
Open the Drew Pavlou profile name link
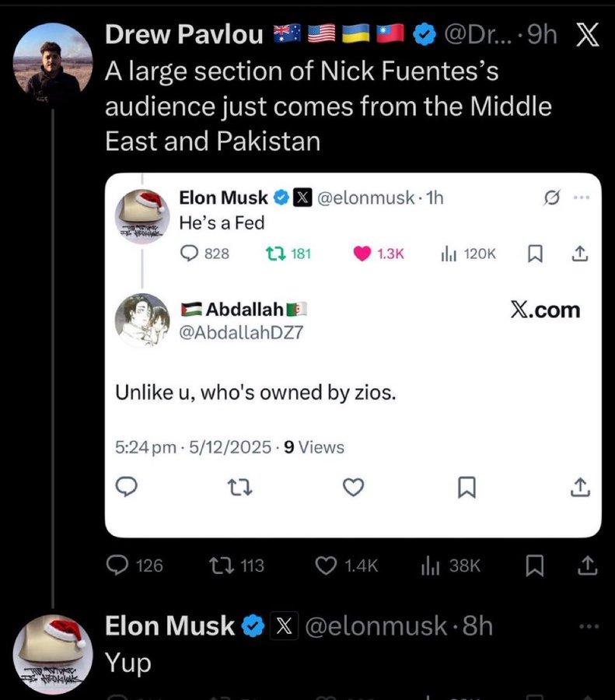click(x=183, y=33)
